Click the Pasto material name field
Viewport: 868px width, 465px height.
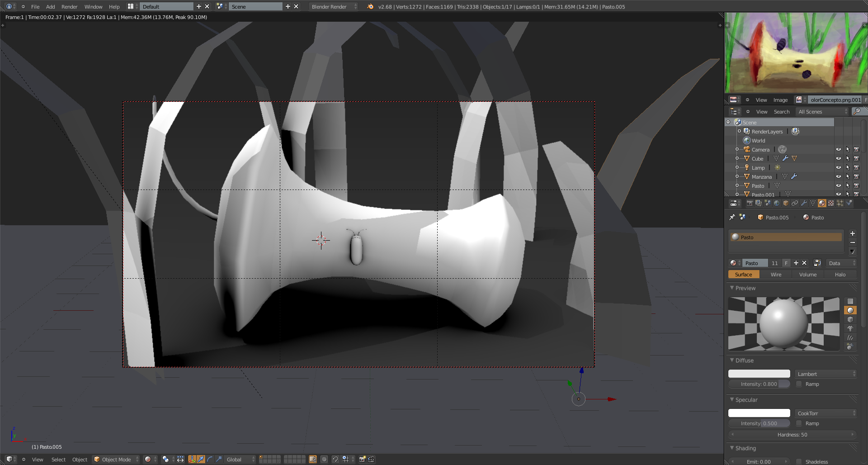pos(755,263)
